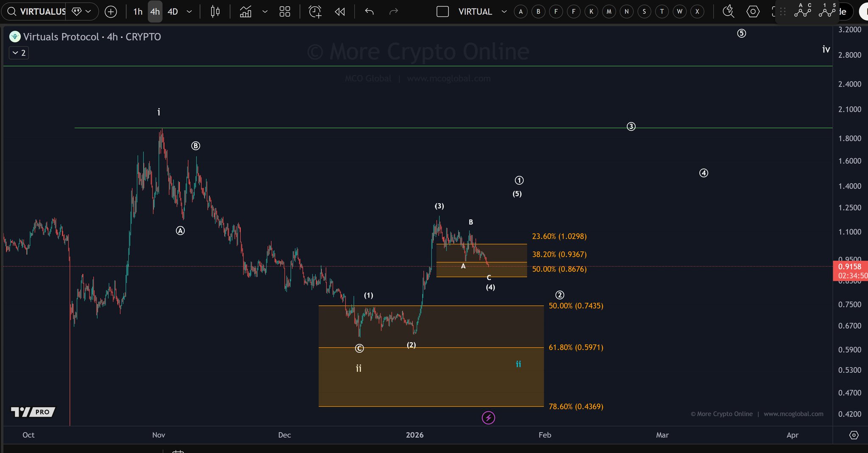Open the indicator templates grid
Viewport: 868px width, 453px height.
coord(285,11)
